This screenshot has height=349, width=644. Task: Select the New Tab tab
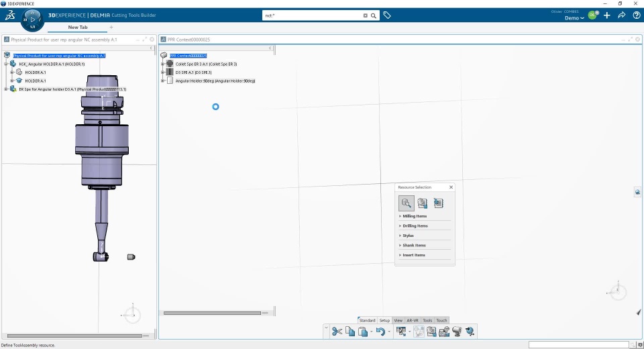coord(78,27)
